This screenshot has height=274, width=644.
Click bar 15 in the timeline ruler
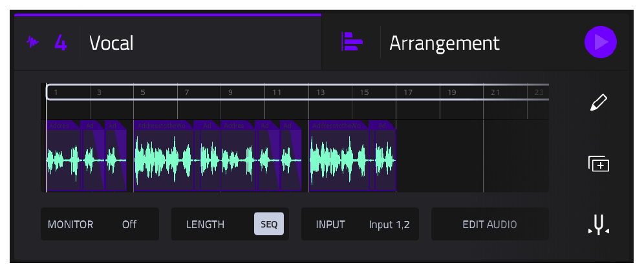point(364,92)
